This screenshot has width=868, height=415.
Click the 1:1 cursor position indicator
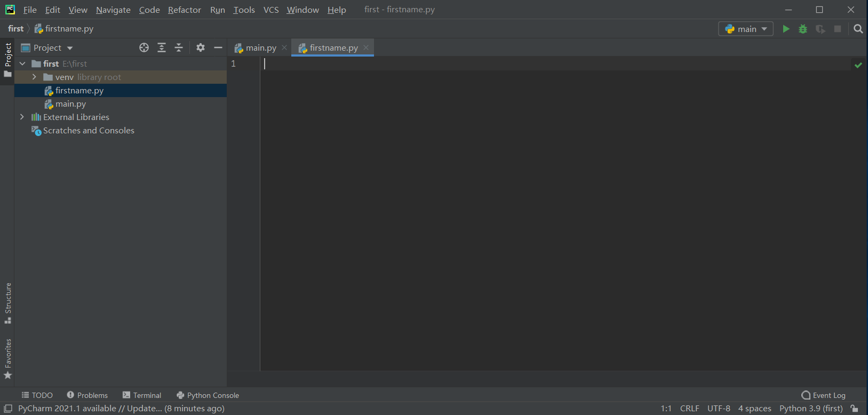click(666, 409)
